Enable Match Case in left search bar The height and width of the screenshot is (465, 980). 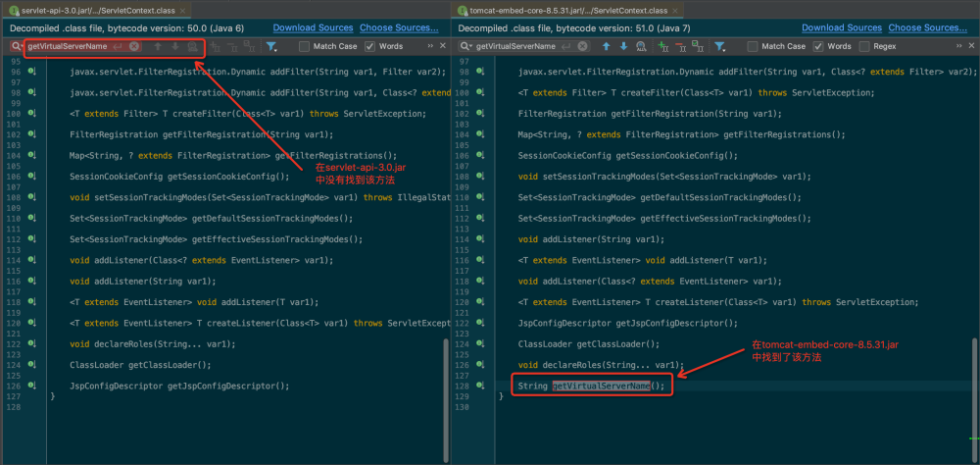305,46
